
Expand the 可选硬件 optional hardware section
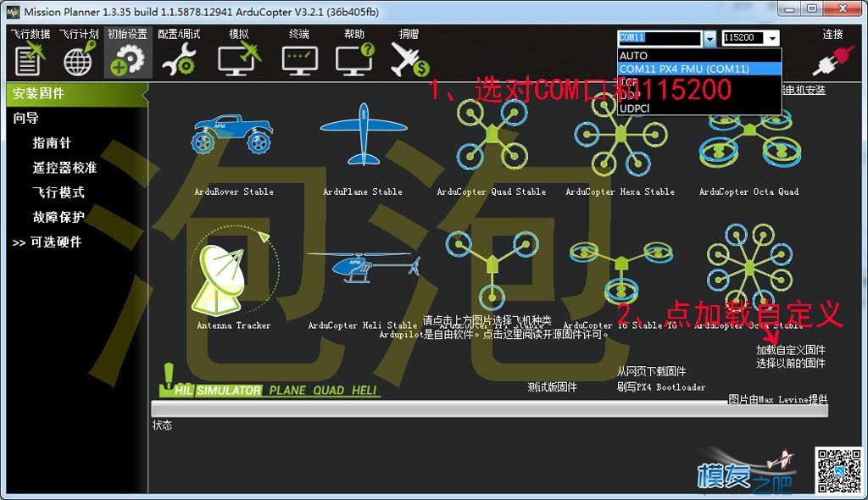[47, 242]
